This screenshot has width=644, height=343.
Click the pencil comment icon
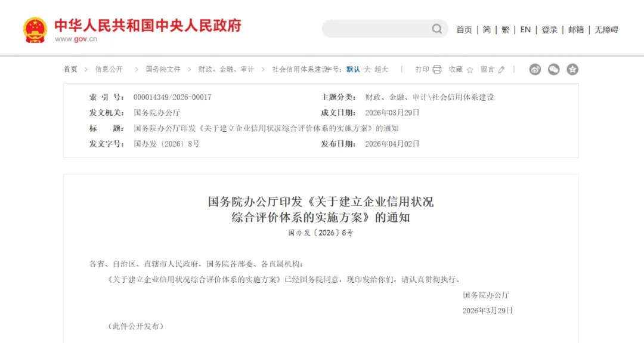click(x=501, y=70)
